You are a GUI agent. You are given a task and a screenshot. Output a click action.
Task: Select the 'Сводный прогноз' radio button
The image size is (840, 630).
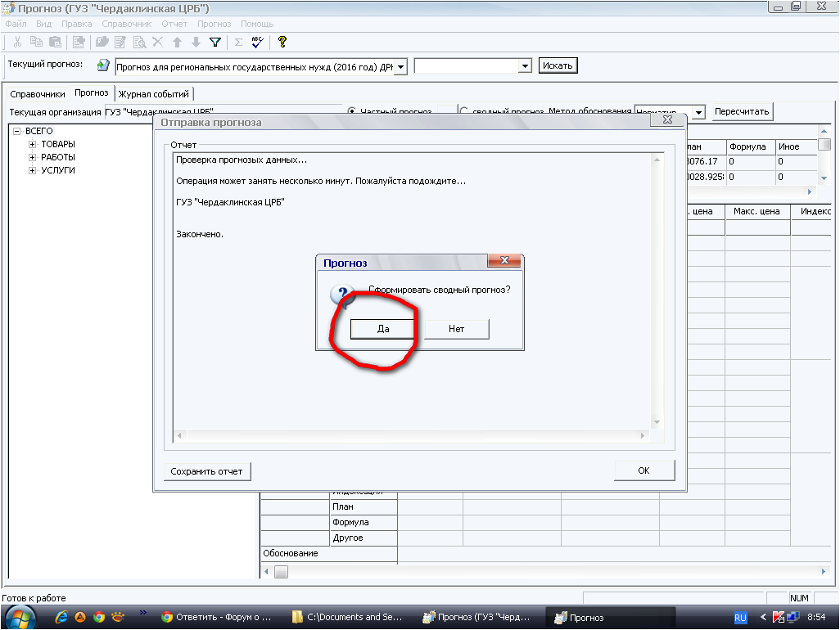[463, 111]
